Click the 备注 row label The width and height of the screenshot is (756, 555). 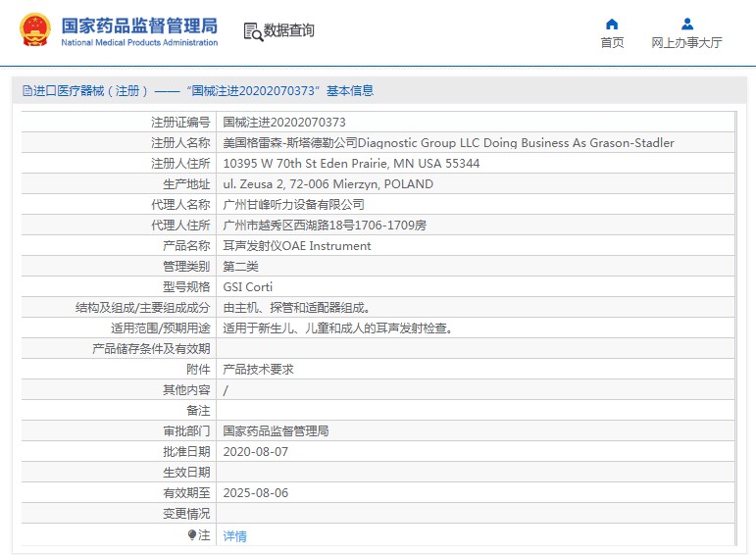(198, 411)
